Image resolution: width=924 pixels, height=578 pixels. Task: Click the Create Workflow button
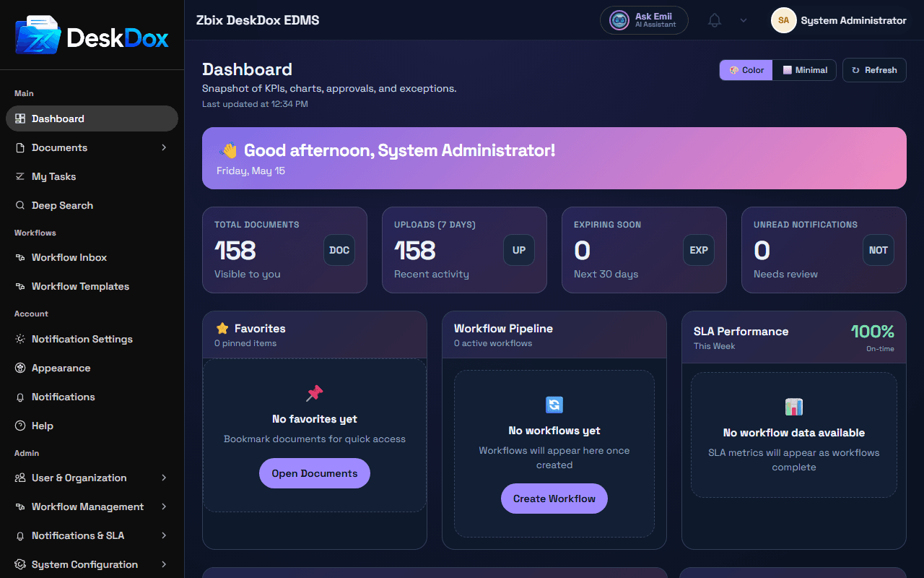554,499
